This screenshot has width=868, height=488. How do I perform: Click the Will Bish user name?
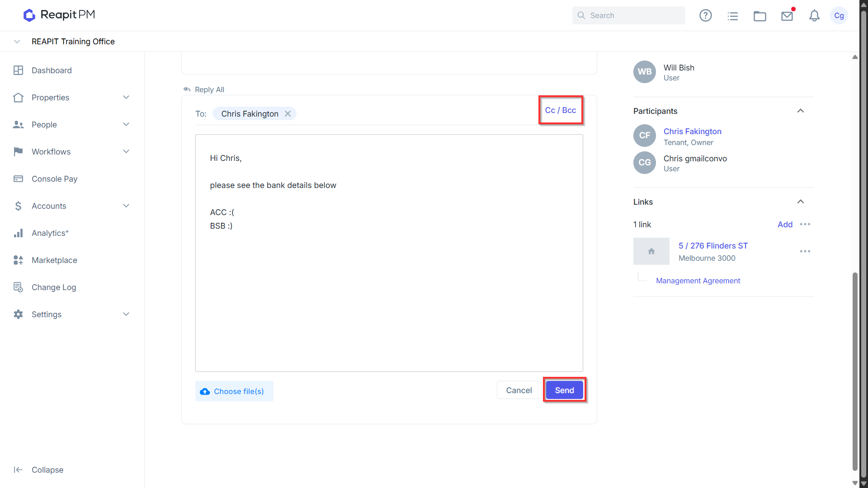tap(679, 68)
